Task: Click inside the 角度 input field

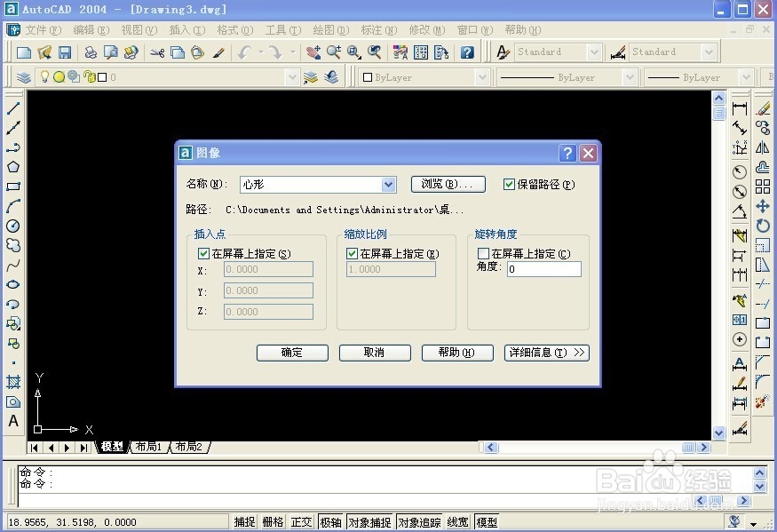Action: (543, 269)
